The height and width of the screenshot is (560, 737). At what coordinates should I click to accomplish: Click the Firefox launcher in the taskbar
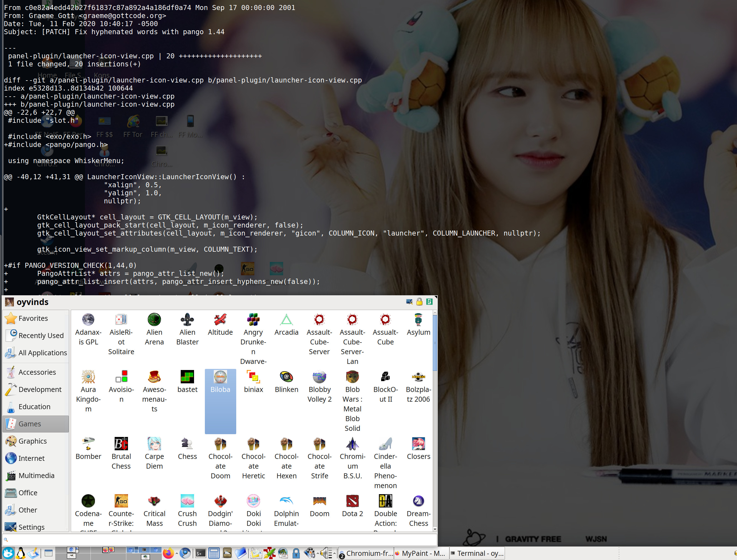point(168,553)
